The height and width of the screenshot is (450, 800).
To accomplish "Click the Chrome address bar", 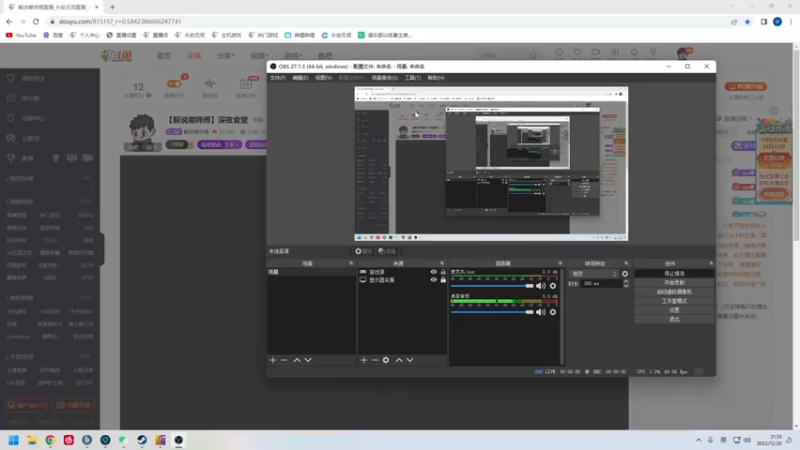I will [x=388, y=21].
